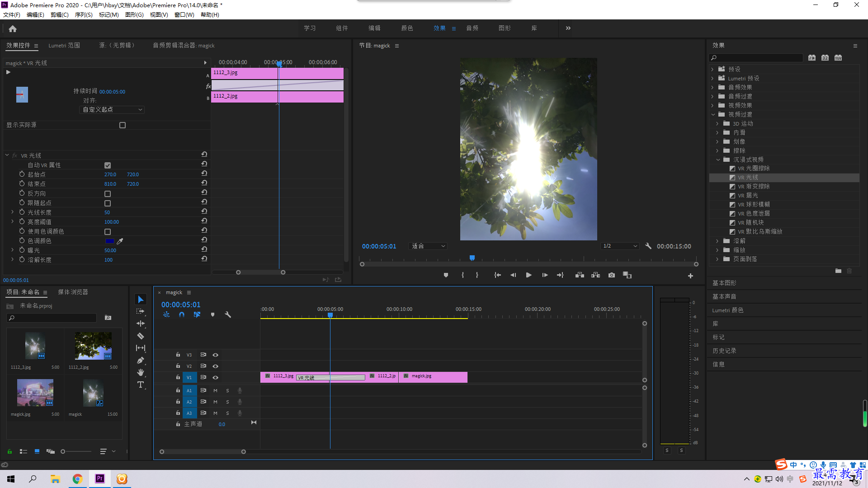Screen dimensions: 868x488
Task: Collapse the Video Transitions folder
Action: tap(713, 115)
